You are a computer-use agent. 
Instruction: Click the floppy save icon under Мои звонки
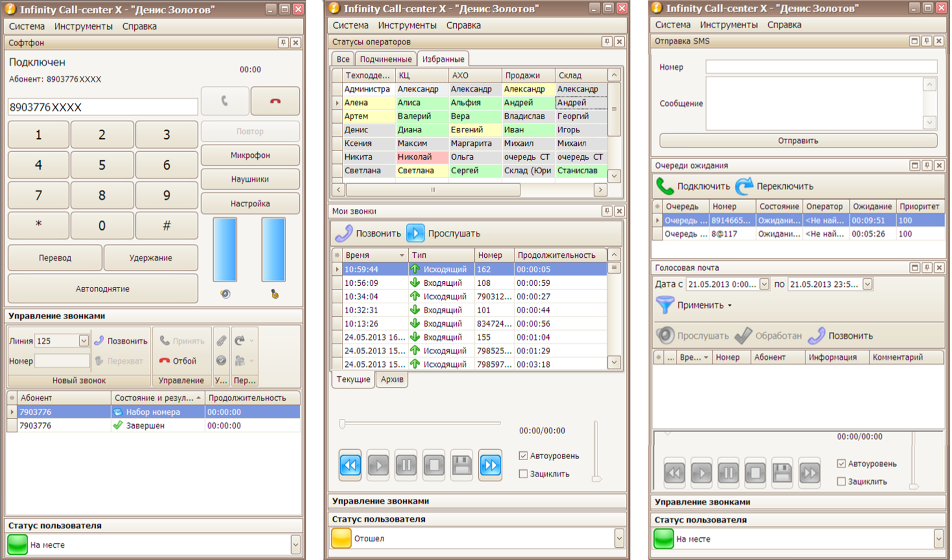pyautogui.click(x=462, y=465)
